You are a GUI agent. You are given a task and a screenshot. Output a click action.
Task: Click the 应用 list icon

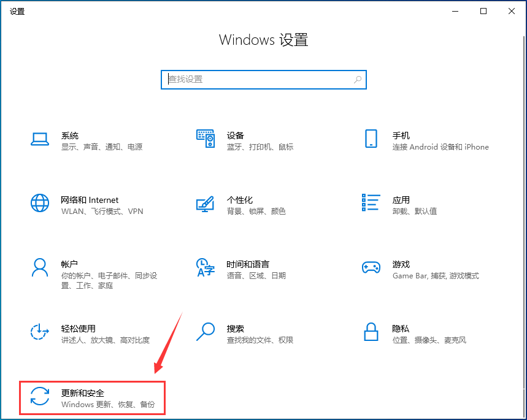(x=371, y=202)
